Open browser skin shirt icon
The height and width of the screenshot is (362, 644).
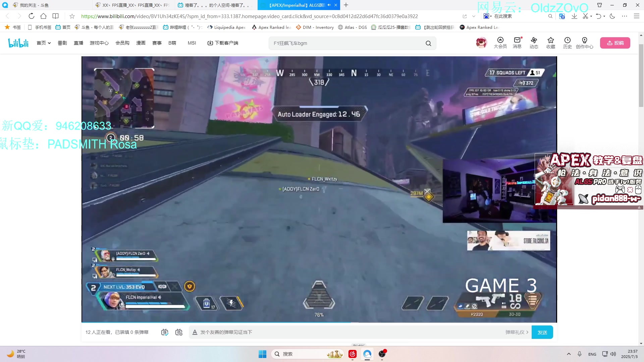pos(599,5)
